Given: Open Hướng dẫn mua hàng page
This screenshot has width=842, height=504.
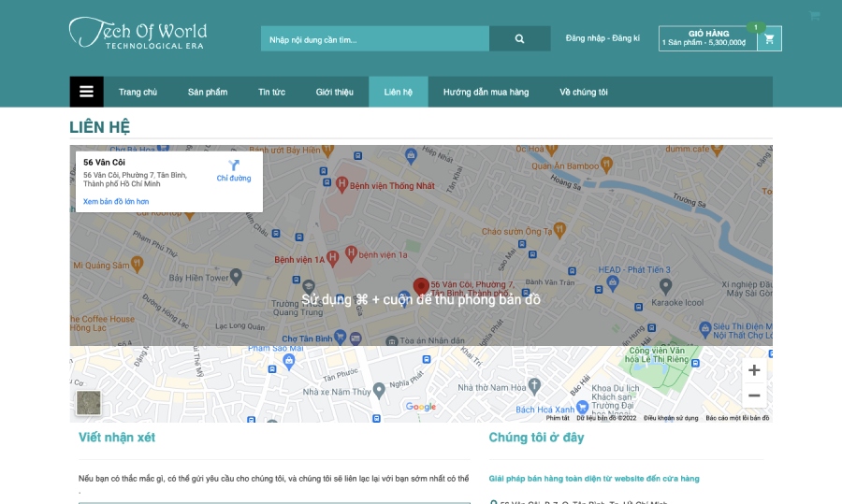Looking at the screenshot, I should click(x=486, y=92).
